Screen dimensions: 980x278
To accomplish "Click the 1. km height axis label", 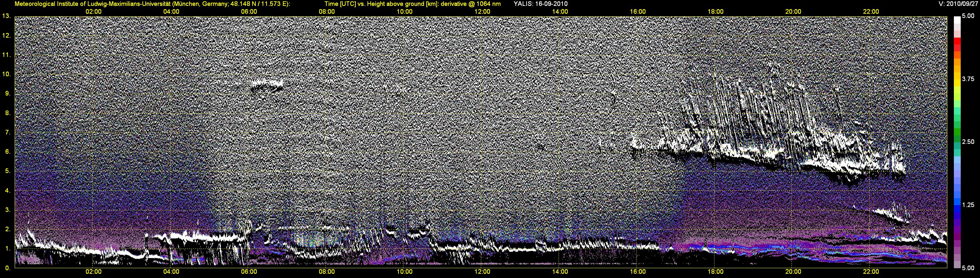I will click(x=8, y=248).
